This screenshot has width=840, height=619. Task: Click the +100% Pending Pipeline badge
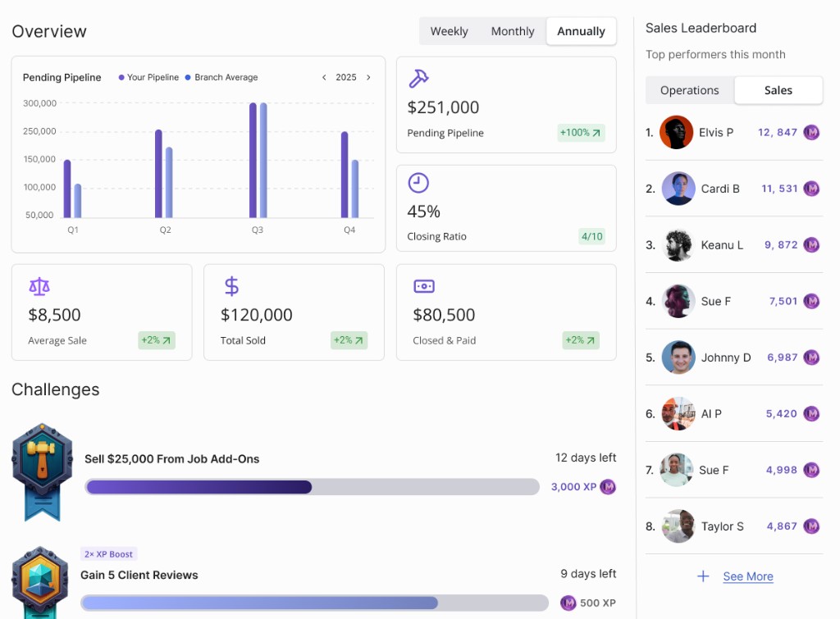tap(580, 133)
